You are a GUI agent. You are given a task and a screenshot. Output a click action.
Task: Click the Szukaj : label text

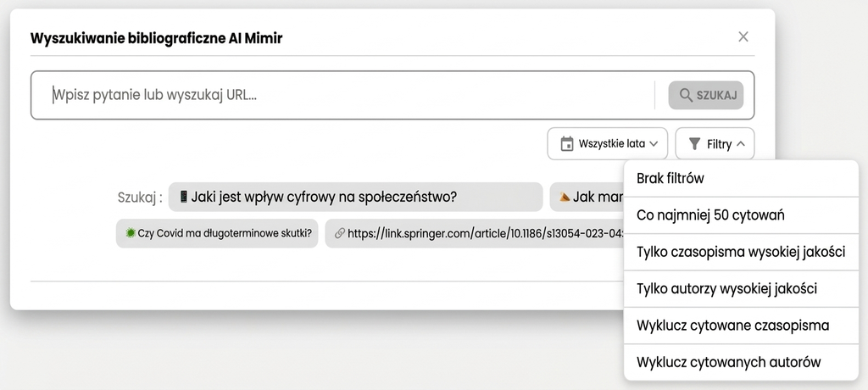(140, 198)
